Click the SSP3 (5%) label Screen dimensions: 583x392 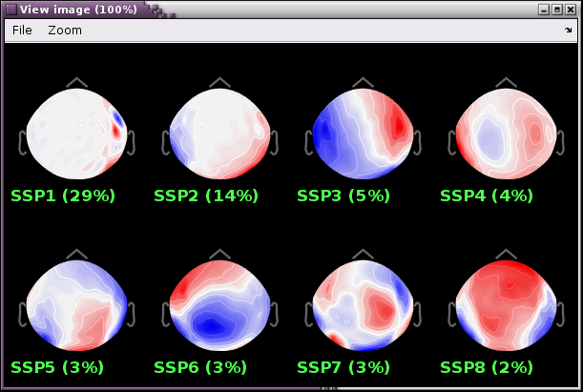(x=344, y=196)
